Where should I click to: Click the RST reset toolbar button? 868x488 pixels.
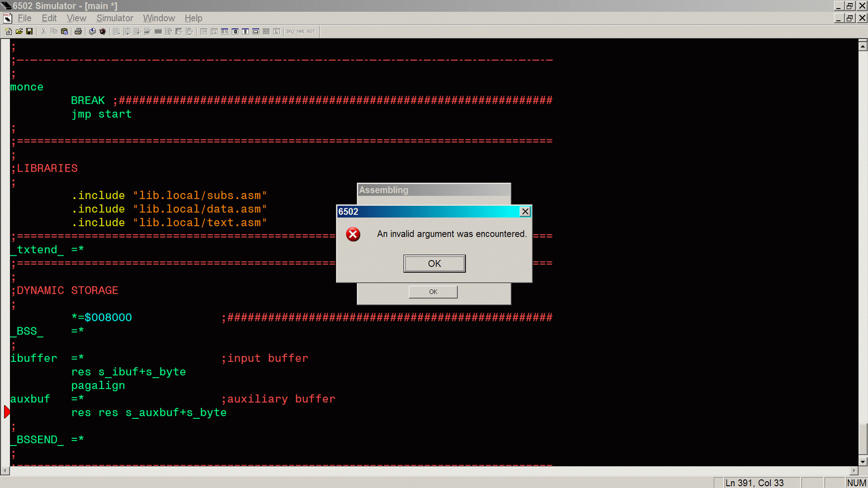[311, 32]
